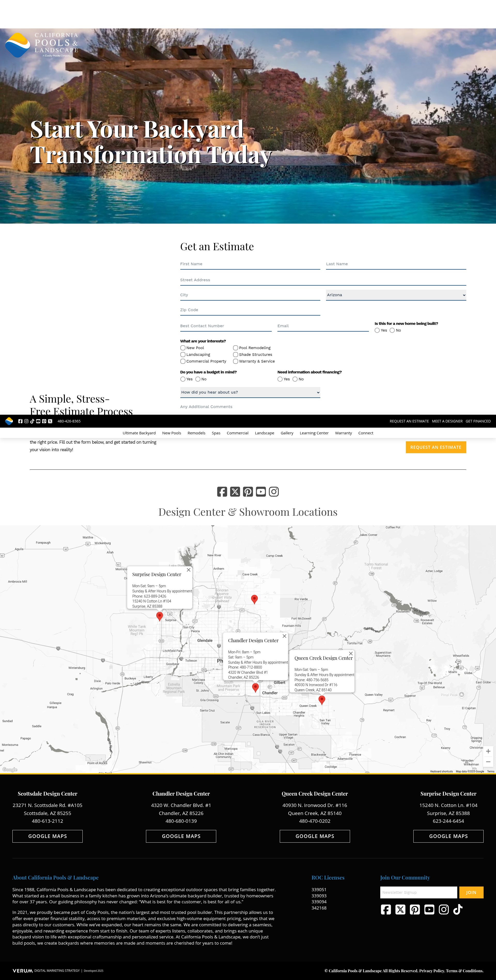This screenshot has height=980, width=496.
Task: Open Warranty menu item
Action: (343, 433)
